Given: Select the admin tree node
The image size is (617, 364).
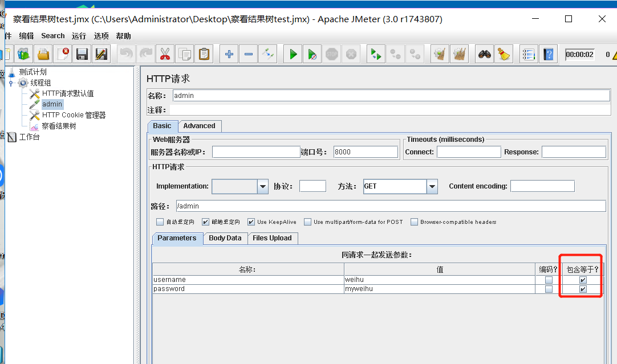Looking at the screenshot, I should (52, 104).
